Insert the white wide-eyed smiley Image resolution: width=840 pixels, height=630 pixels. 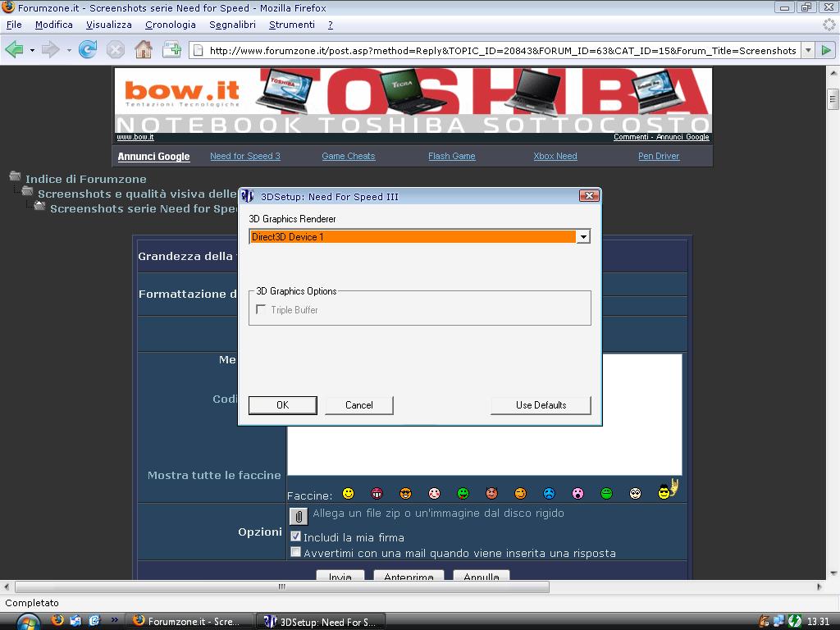(x=635, y=493)
